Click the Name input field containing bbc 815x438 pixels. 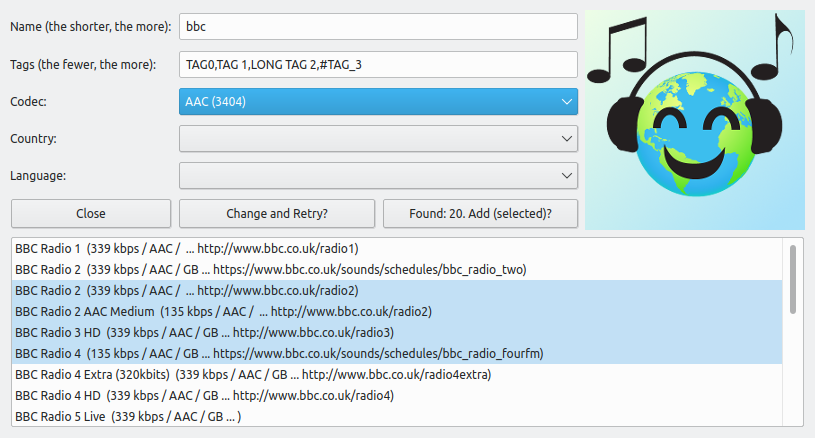[378, 26]
